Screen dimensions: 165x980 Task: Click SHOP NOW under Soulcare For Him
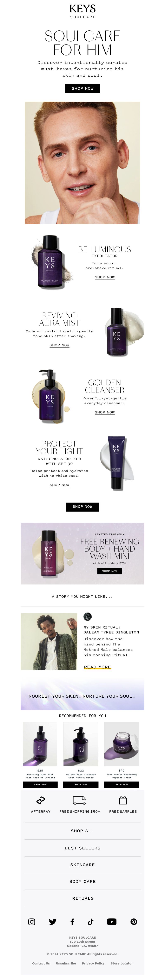(x=83, y=88)
